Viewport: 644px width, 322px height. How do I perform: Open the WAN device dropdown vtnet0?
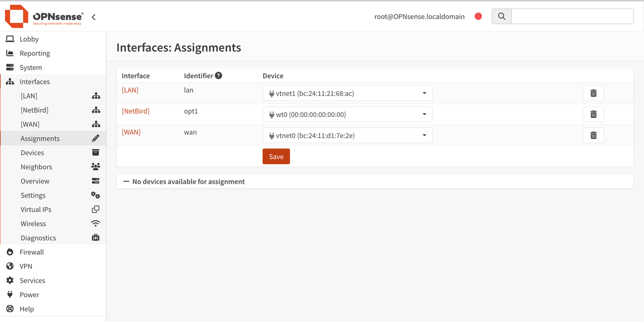coord(347,135)
